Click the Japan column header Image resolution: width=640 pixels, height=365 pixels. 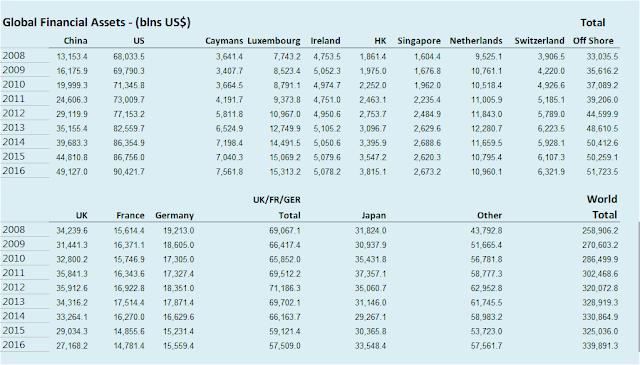pos(373,216)
